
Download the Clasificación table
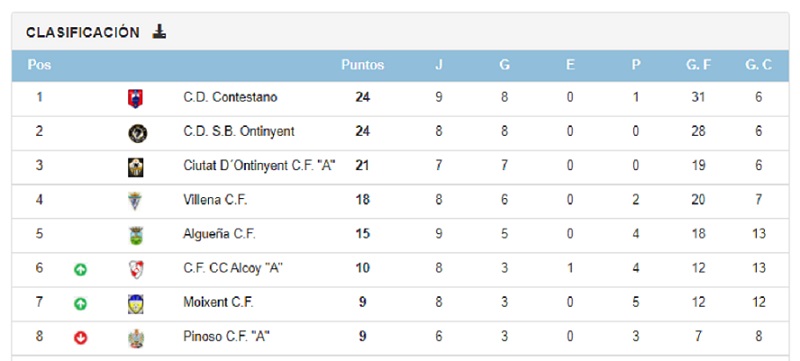159,32
